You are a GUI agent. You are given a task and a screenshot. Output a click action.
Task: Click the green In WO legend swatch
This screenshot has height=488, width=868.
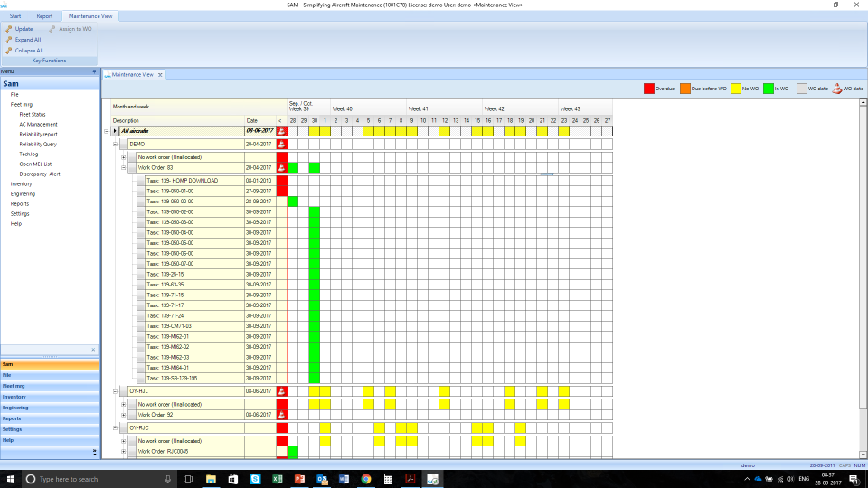coord(769,89)
